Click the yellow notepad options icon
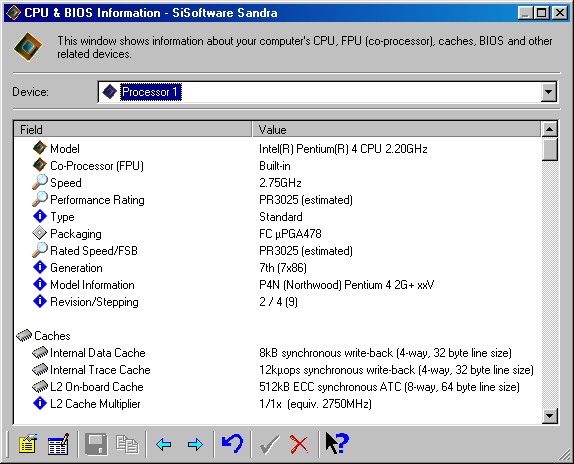This screenshot has width=574, height=464. pos(28,444)
